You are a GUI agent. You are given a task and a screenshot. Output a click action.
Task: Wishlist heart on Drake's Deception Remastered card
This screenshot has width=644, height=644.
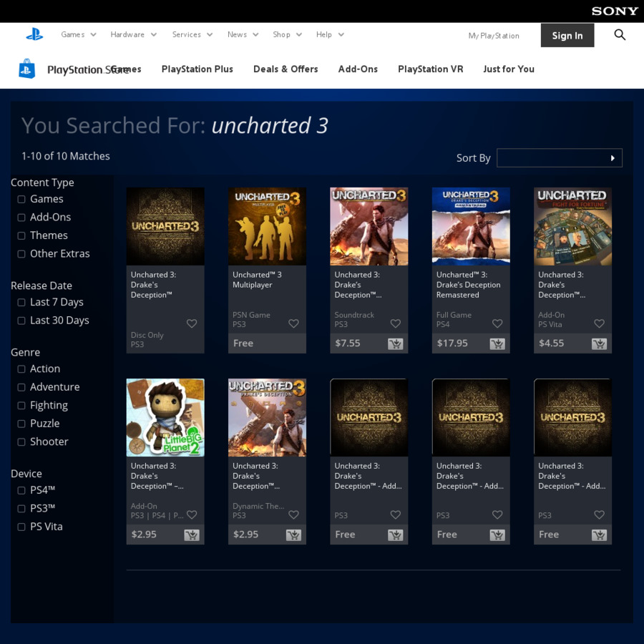coord(497,323)
